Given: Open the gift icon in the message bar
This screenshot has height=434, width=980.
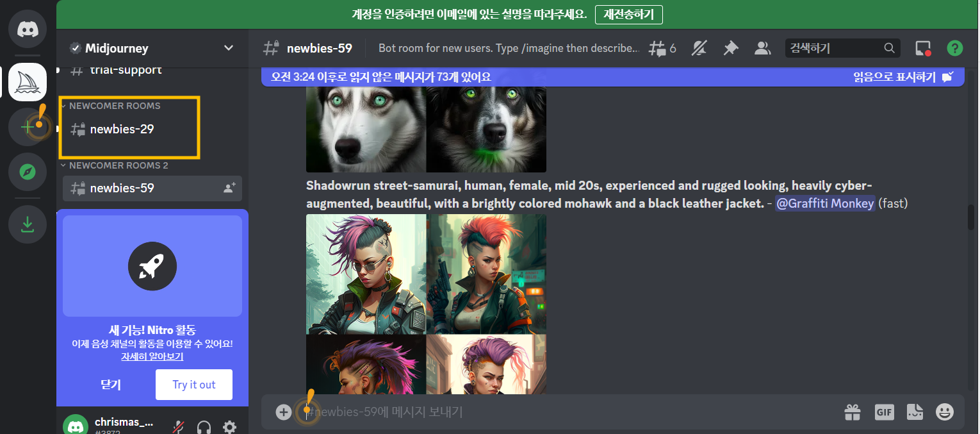Looking at the screenshot, I should 852,412.
